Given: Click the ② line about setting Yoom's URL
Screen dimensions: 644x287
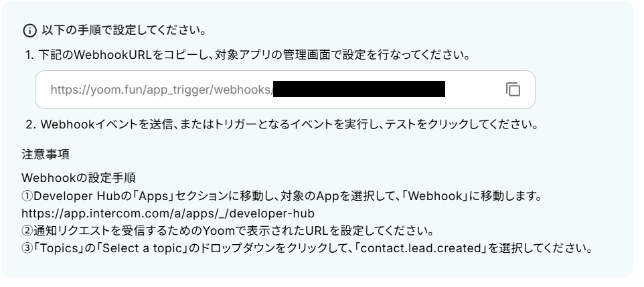Looking at the screenshot, I should pos(228,231).
